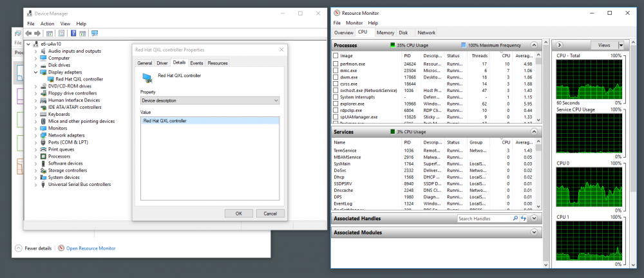
Task: Switch to the Memory tab
Action: [385, 33]
